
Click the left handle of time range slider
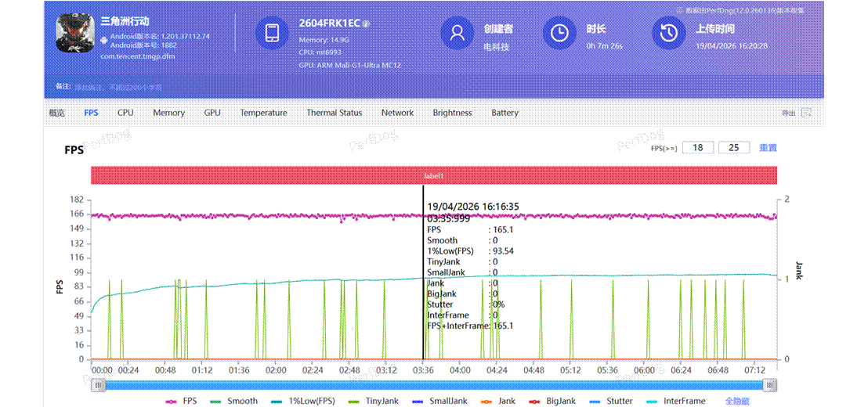[99, 384]
